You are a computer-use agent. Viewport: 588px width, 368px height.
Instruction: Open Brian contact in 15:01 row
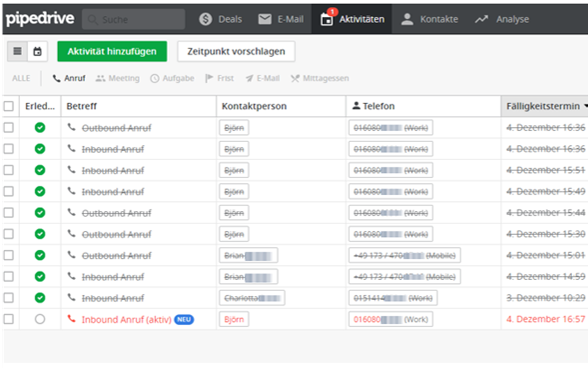[x=248, y=255]
